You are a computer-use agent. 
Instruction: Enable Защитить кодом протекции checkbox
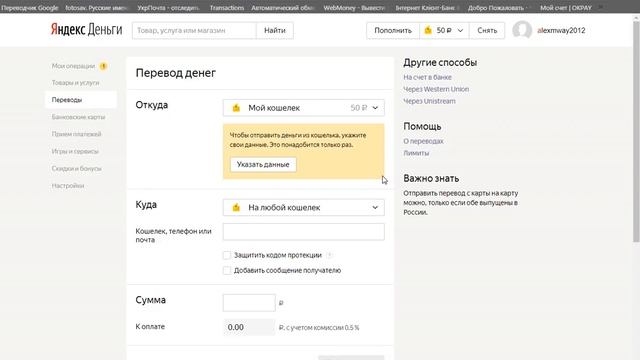pyautogui.click(x=227, y=255)
